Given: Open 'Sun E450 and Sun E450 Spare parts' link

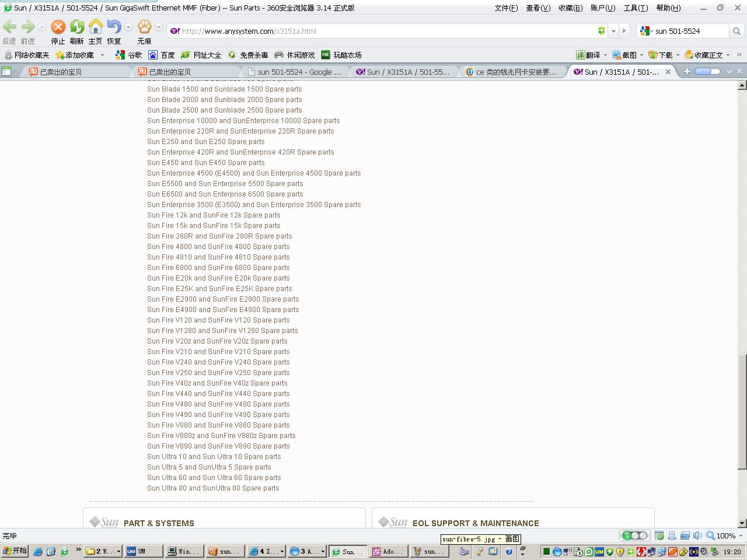Looking at the screenshot, I should [x=205, y=163].
